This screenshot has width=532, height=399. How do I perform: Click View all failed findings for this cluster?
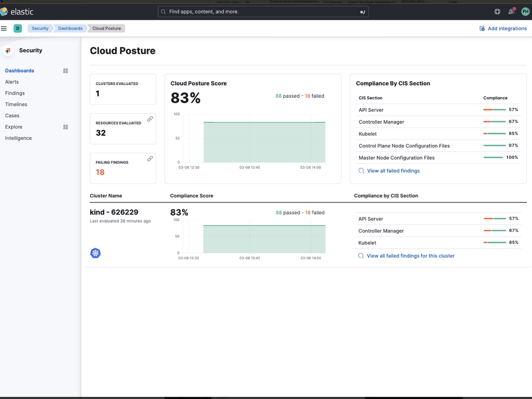pos(411,255)
